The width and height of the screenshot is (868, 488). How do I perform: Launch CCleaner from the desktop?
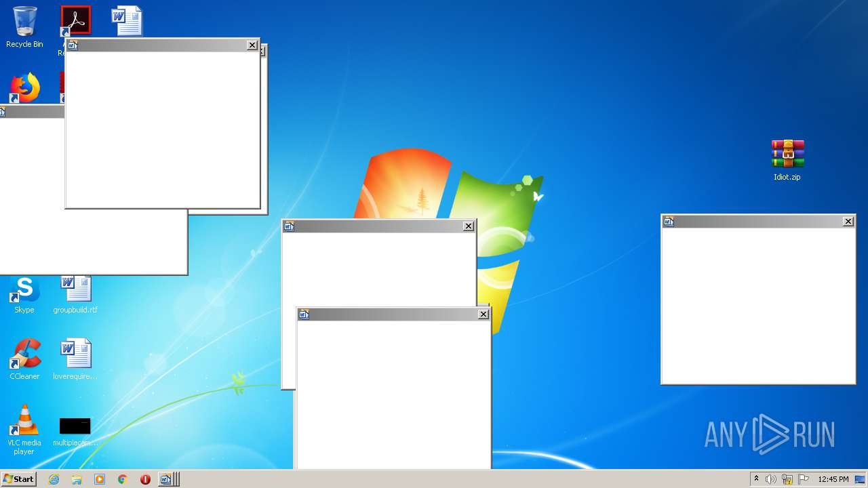24,359
